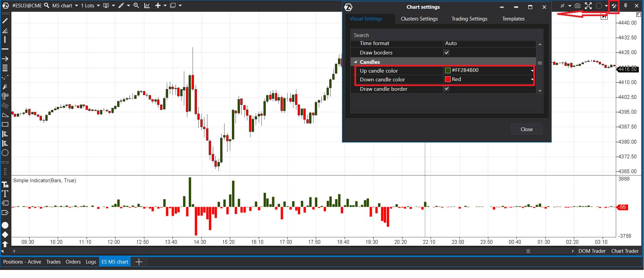Select the text 'T' tool in left toolbar
644x278 pixels.
tap(5, 194)
